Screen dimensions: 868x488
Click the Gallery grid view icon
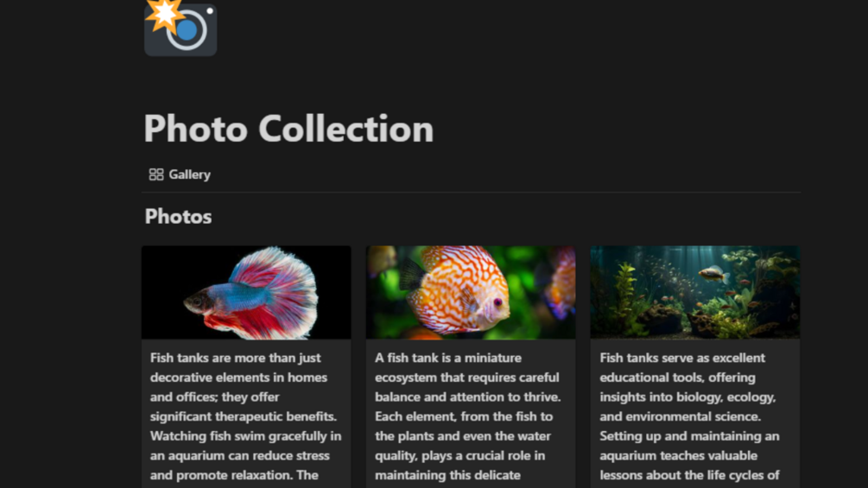point(156,174)
